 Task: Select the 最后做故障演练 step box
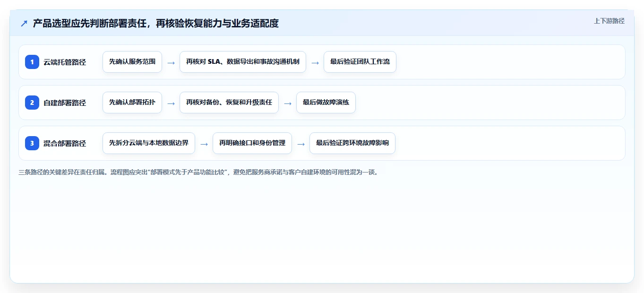pyautogui.click(x=326, y=103)
